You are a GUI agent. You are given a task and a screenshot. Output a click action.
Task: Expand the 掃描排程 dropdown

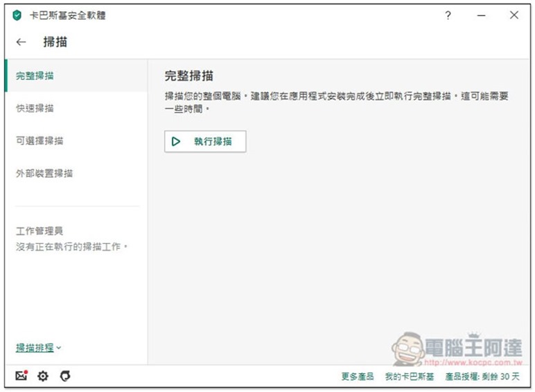(x=38, y=348)
